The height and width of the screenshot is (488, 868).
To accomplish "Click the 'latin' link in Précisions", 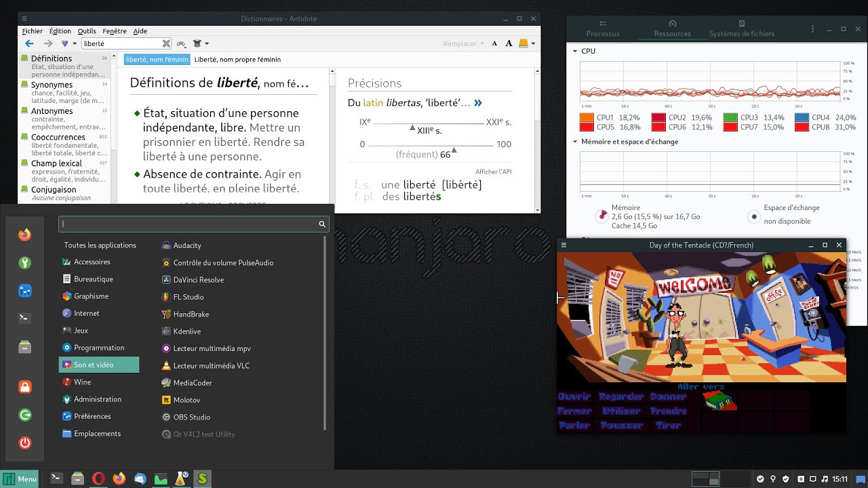I will [373, 103].
